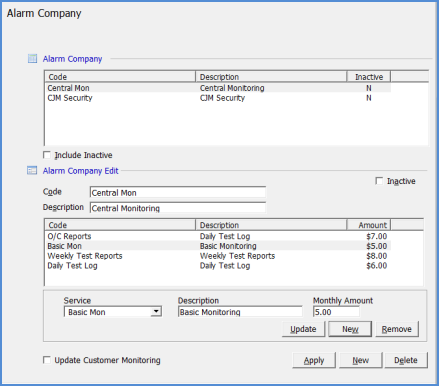Image resolution: width=439 pixels, height=386 pixels.
Task: Click the Alarm Company Edit section icon
Action: click(x=32, y=171)
